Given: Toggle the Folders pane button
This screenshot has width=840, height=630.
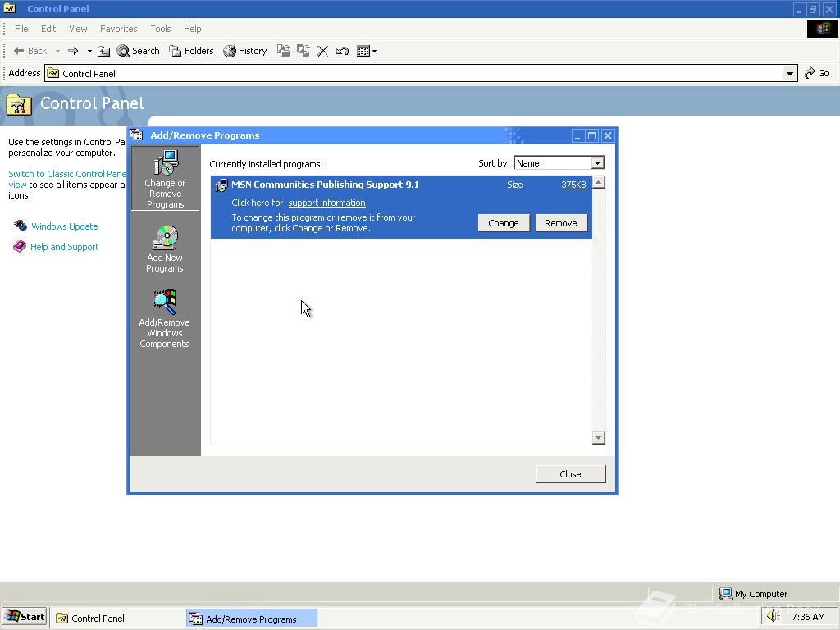Looking at the screenshot, I should pyautogui.click(x=191, y=51).
